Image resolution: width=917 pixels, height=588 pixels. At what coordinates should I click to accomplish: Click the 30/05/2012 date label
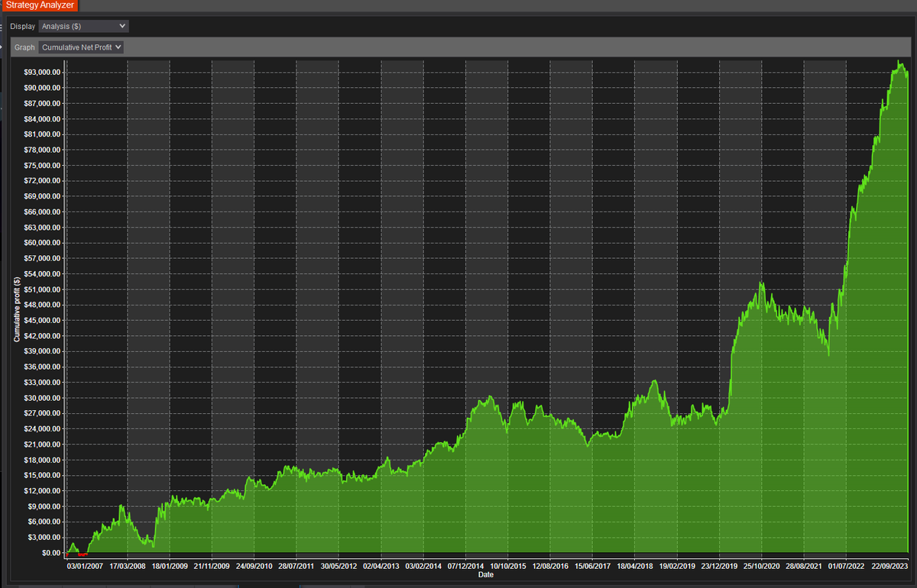(339, 566)
